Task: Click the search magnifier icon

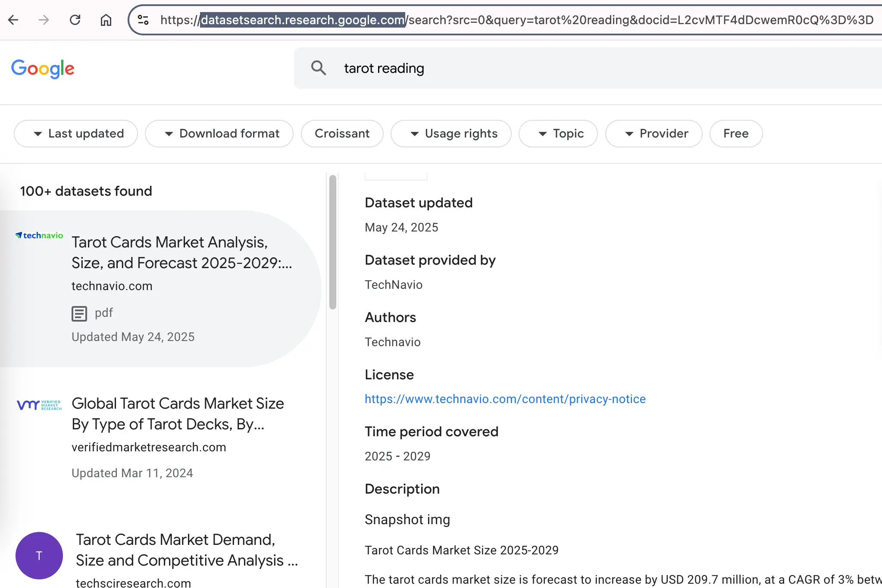Action: [319, 68]
